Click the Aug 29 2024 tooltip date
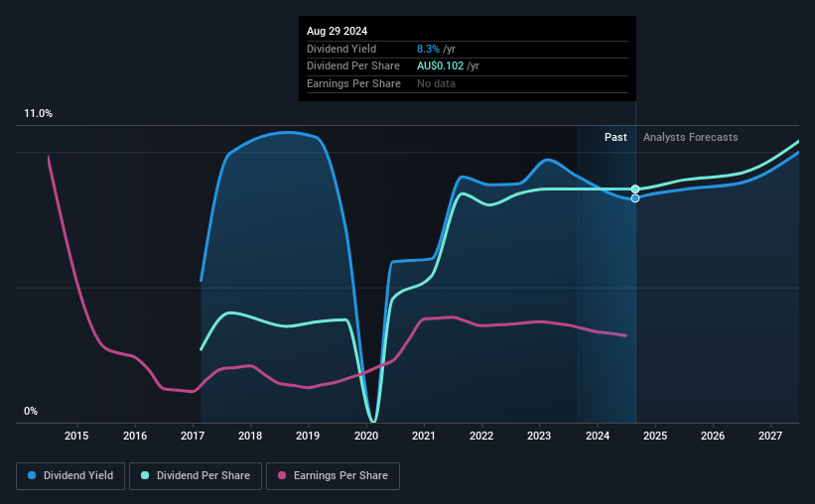The image size is (815, 504). pos(337,31)
